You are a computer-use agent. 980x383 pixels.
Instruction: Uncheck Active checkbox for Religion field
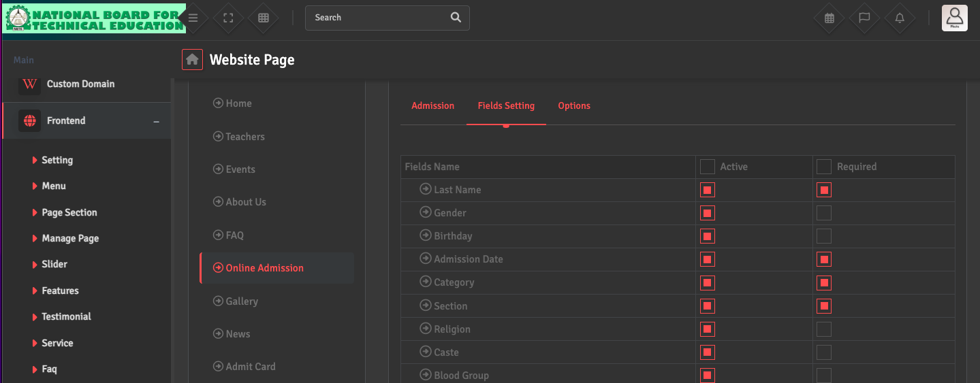708,329
